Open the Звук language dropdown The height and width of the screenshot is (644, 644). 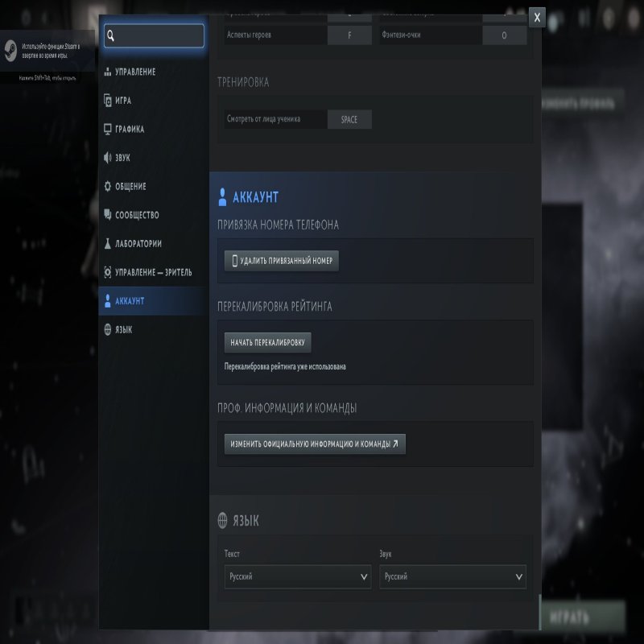click(x=452, y=577)
